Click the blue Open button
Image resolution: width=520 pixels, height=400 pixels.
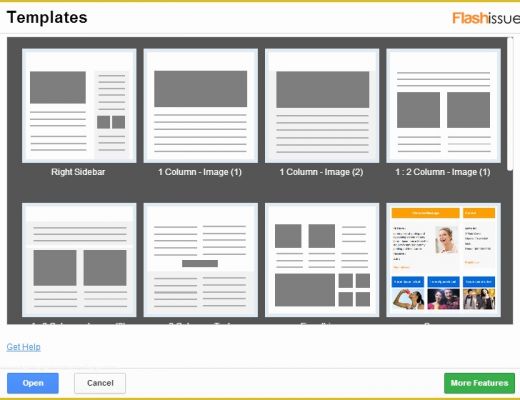click(x=33, y=383)
